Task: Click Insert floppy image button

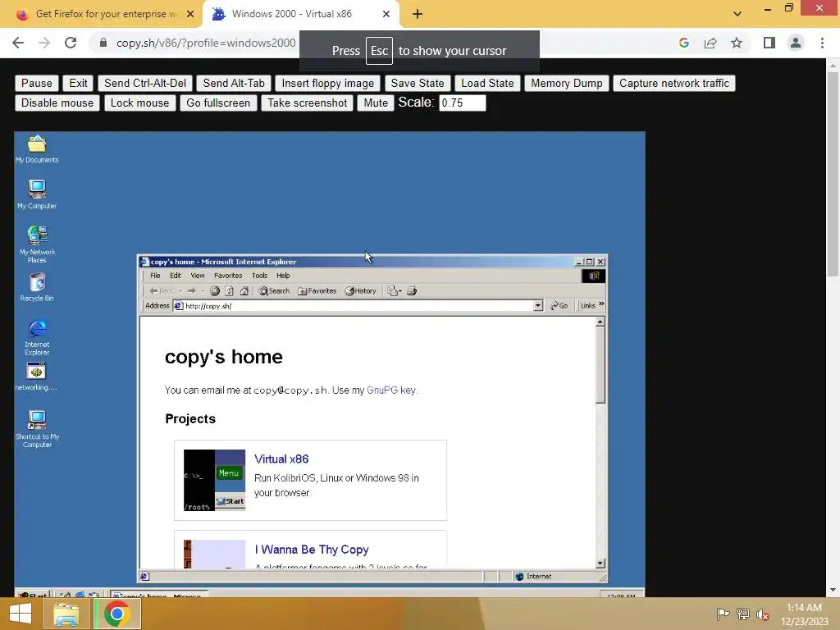Action: (328, 83)
